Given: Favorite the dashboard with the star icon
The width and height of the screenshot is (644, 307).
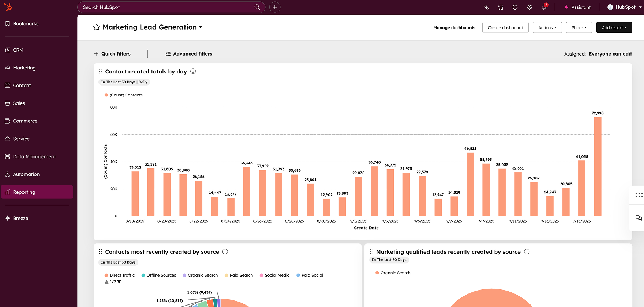Looking at the screenshot, I should click(x=97, y=27).
